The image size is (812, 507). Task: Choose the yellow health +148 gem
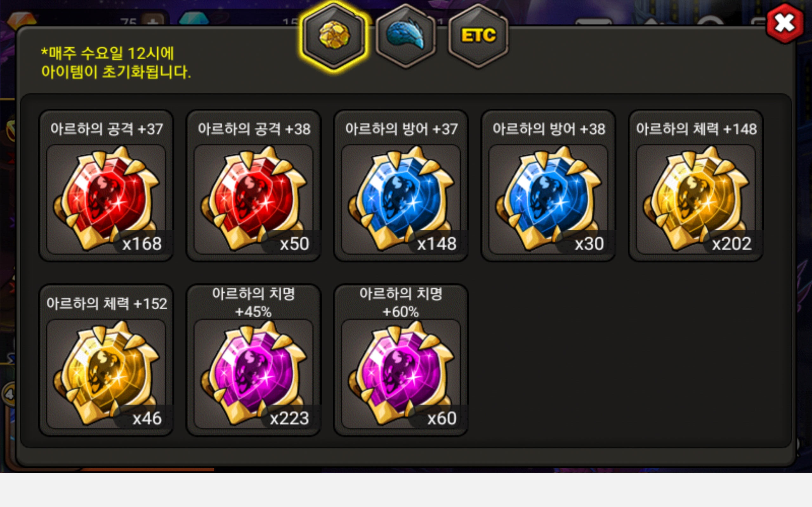click(x=696, y=198)
